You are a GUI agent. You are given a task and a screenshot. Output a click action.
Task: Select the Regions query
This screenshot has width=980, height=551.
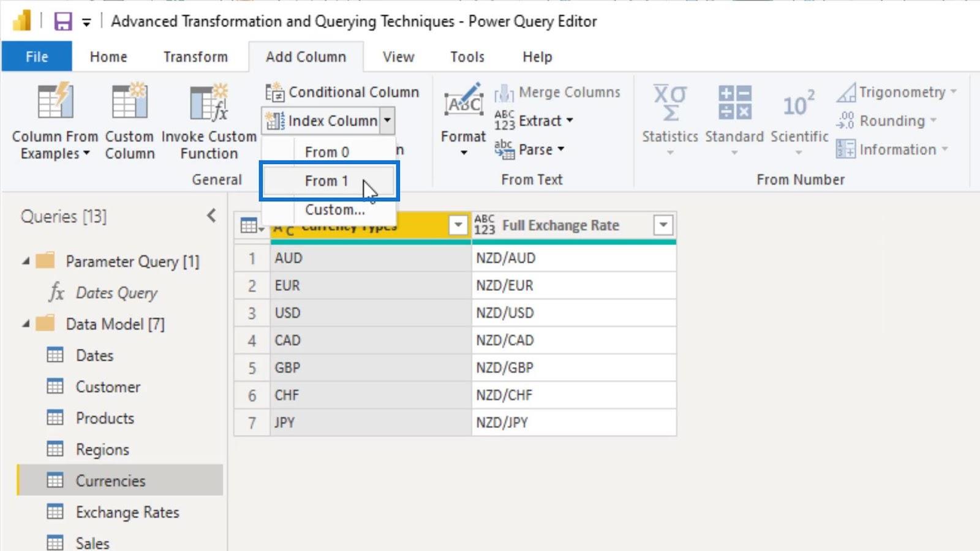[x=102, y=449]
